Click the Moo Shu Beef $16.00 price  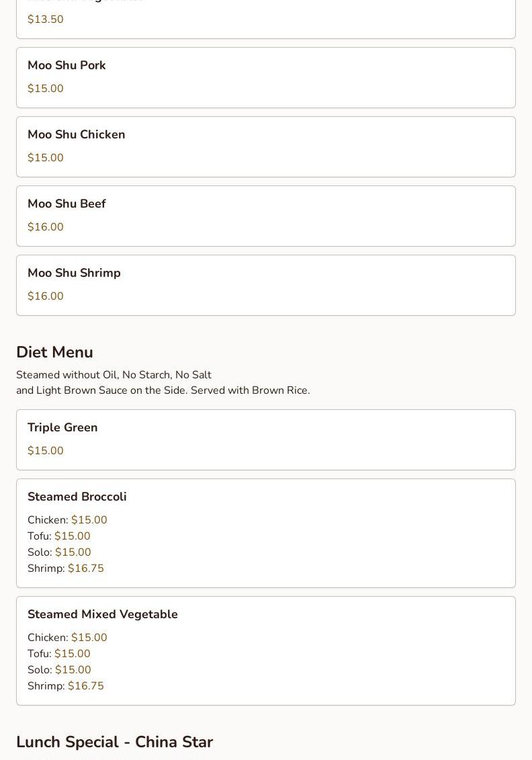[x=46, y=227]
